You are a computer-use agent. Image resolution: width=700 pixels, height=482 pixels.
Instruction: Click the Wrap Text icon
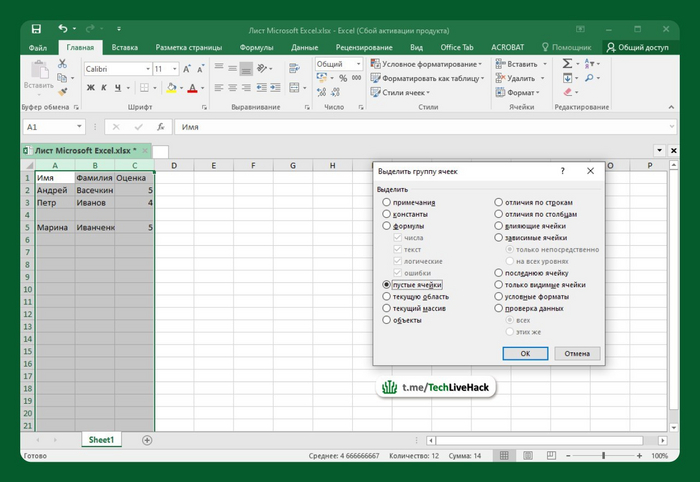(x=294, y=68)
